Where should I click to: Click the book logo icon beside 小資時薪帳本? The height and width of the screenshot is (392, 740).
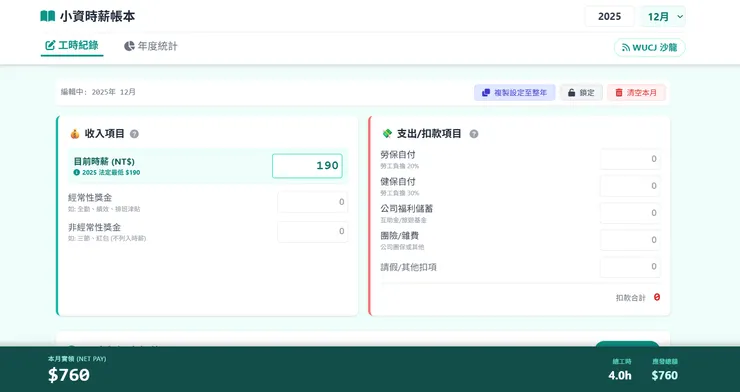[x=48, y=17]
